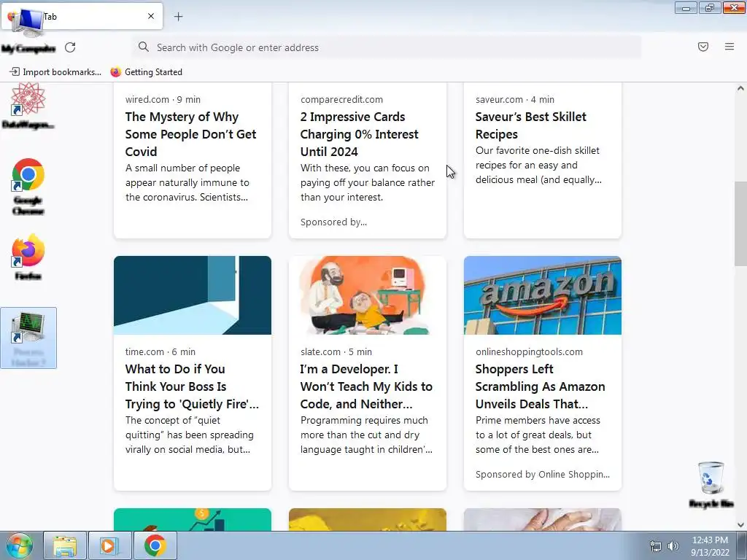This screenshot has width=747, height=560.
Task: Open '2 Impressive Cards Charging 0% Interest' story
Action: point(359,134)
